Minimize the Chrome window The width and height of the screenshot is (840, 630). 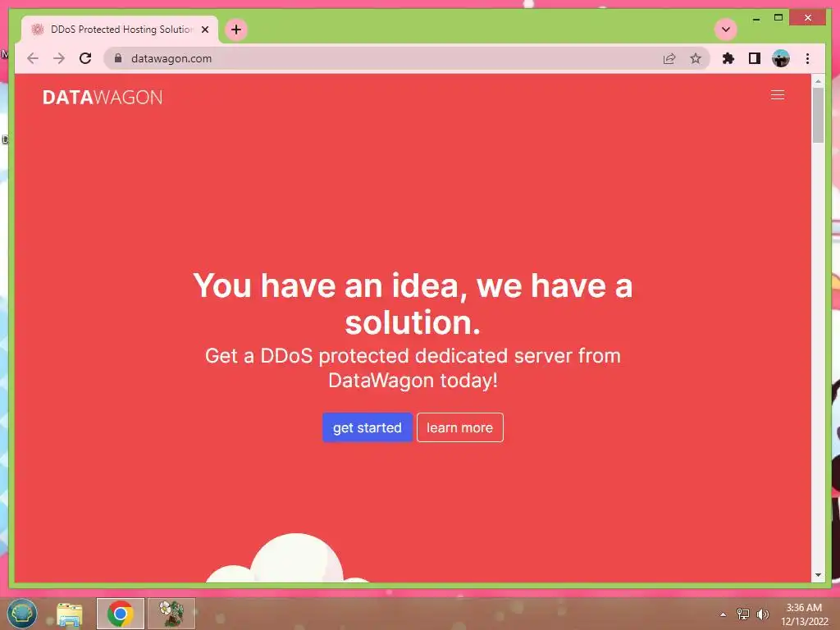click(756, 18)
